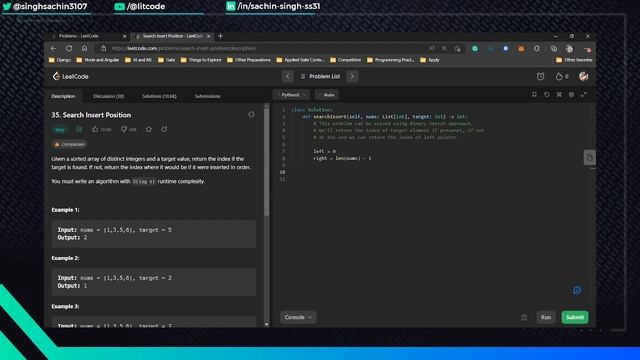Go to the next problem arrow
Viewport: 640px width, 360px height.
[x=352, y=76]
